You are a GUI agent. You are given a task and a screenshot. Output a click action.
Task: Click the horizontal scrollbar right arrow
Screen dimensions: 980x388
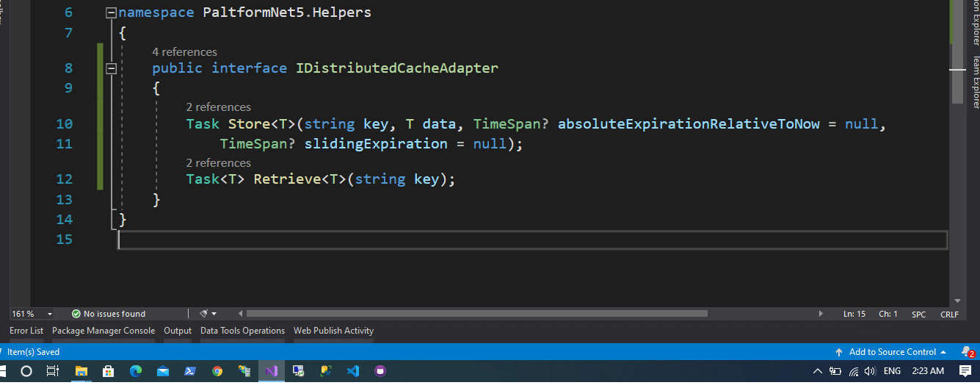coord(821,314)
